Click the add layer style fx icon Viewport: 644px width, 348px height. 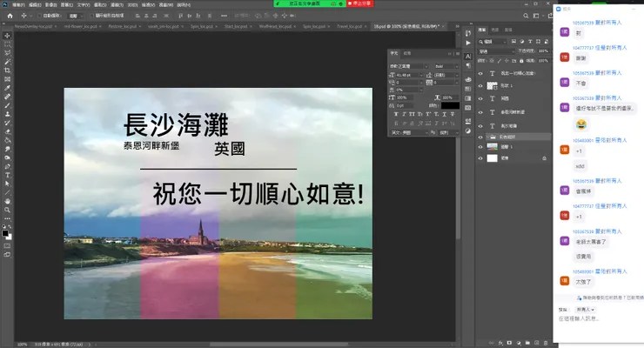(x=500, y=343)
